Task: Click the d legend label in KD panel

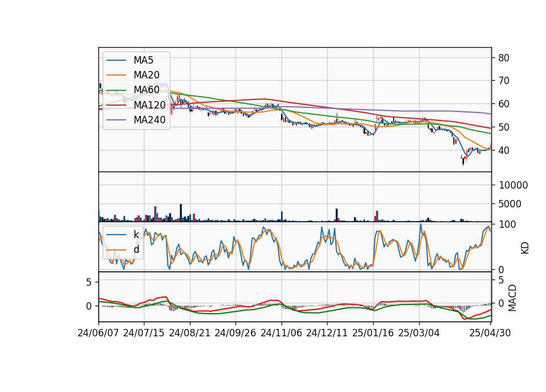Action: pyautogui.click(x=136, y=249)
